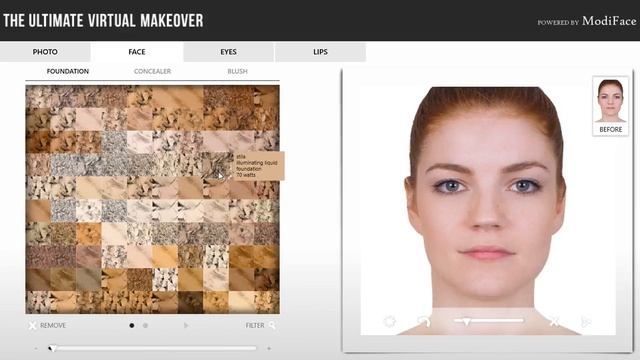Click the play arrow icon on photo toolbar
The height and width of the screenshot is (360, 640).
(x=586, y=322)
